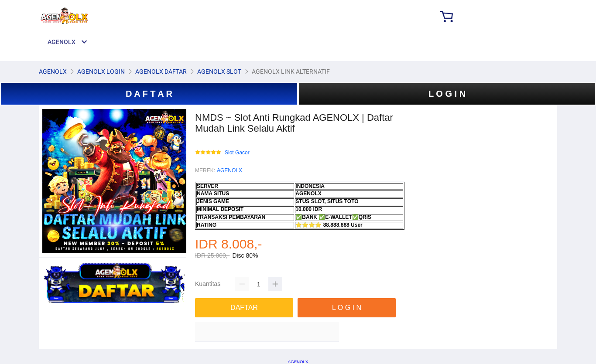
Task: Click the blue DAFTAR banner button
Action: pos(149,94)
